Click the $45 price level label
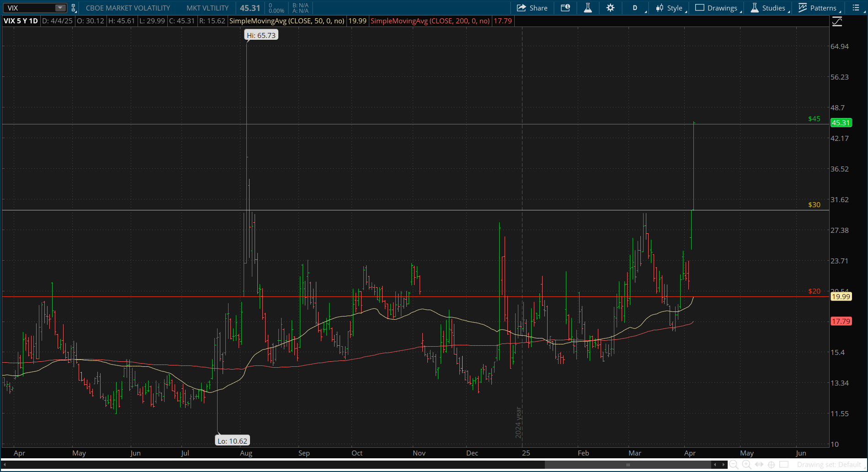868x472 pixels. (814, 119)
